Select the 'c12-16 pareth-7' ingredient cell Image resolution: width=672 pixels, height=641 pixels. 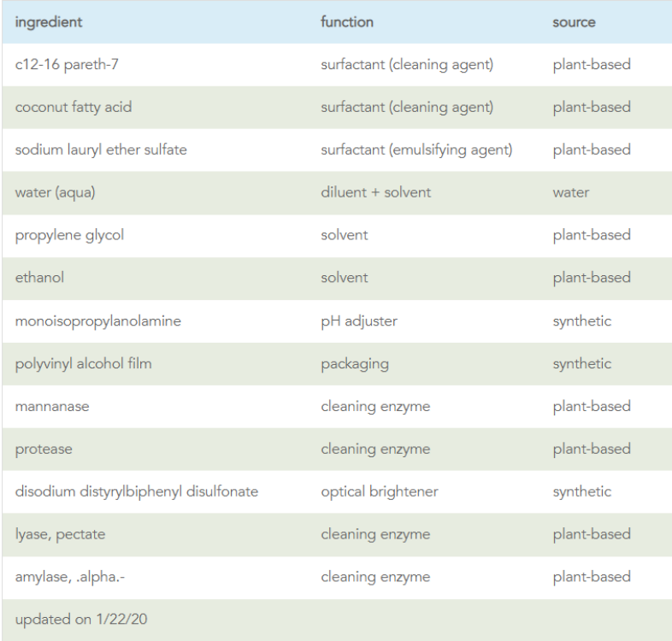pyautogui.click(x=67, y=65)
